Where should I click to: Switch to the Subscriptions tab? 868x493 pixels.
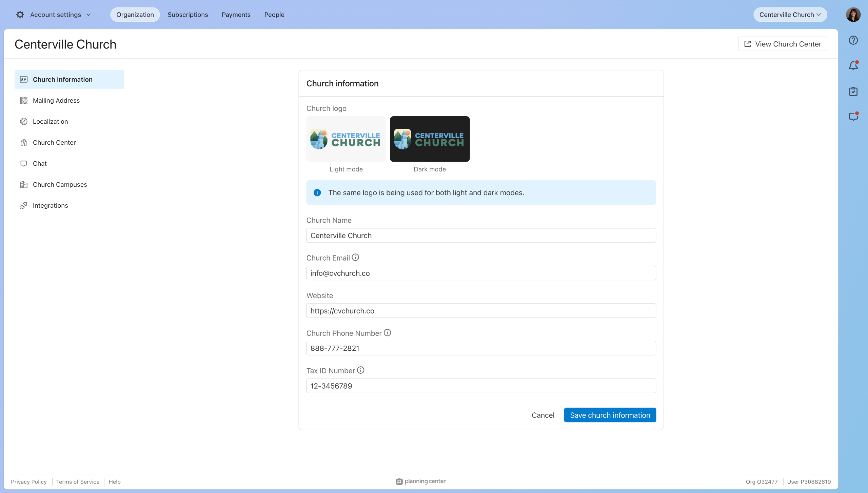coord(188,15)
